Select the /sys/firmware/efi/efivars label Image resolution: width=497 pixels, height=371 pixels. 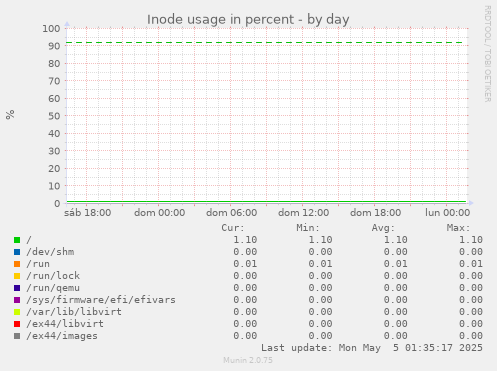101,300
